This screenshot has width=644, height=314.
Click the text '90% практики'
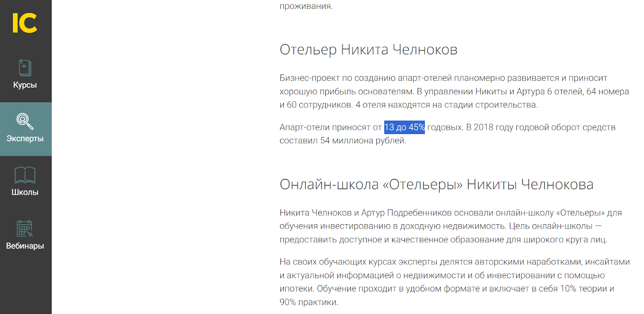308,302
